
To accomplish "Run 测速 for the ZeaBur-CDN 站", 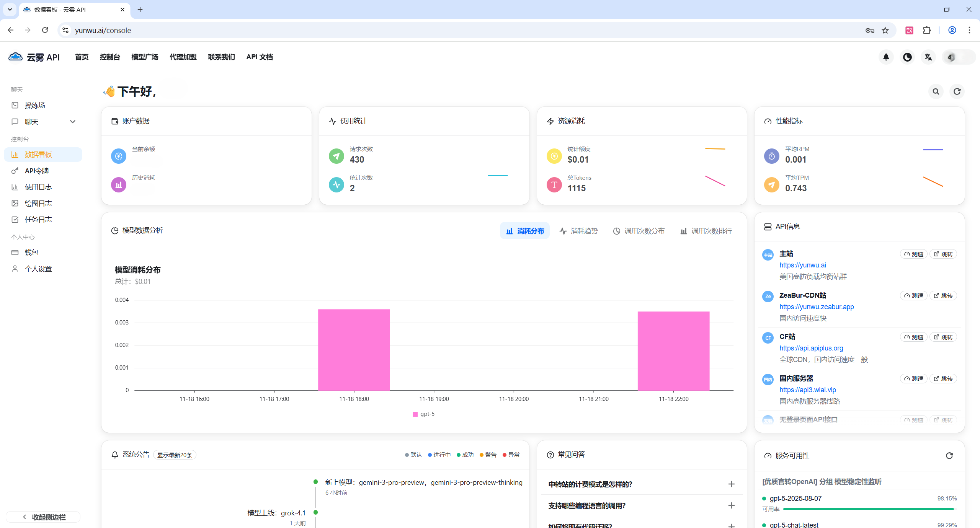I will [x=913, y=295].
